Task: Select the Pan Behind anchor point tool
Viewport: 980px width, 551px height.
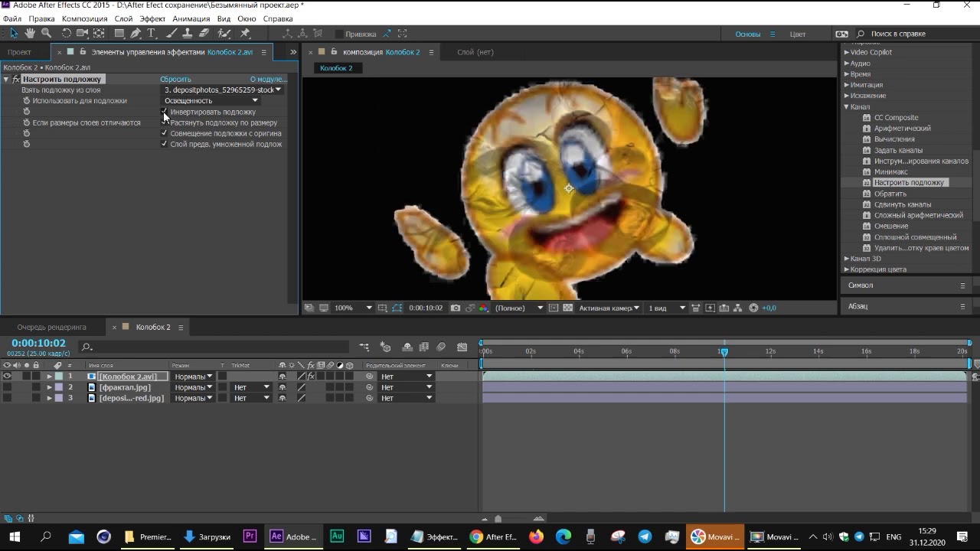Action: coord(99,34)
